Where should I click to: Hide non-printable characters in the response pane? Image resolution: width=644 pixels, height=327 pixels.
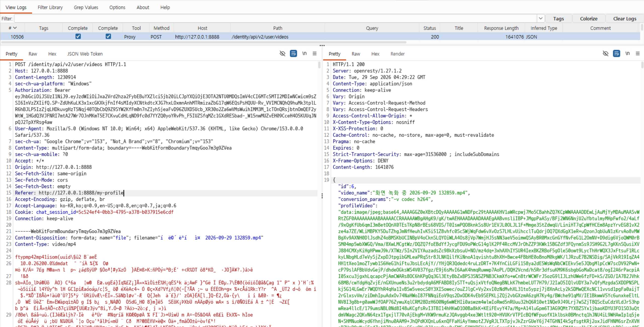[x=606, y=53]
